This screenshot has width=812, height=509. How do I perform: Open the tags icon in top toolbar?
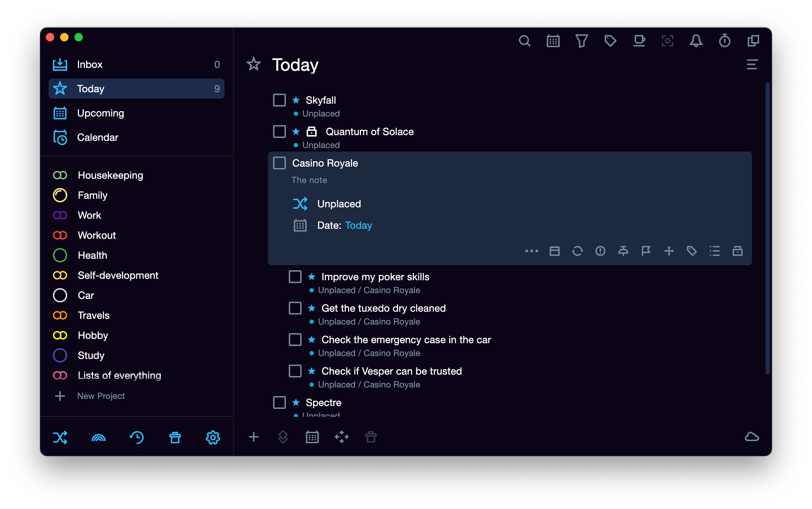pyautogui.click(x=610, y=41)
